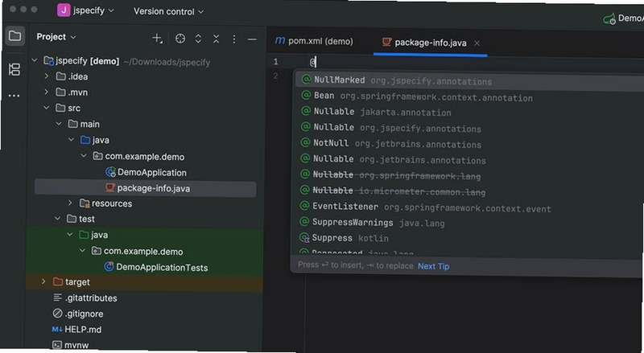Select DemoApplicationTests in project tree
This screenshot has width=644, height=353.
point(155,267)
